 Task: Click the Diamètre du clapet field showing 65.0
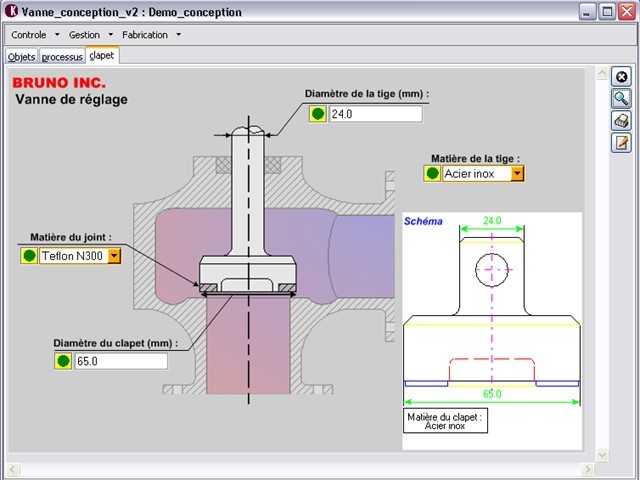point(121,361)
